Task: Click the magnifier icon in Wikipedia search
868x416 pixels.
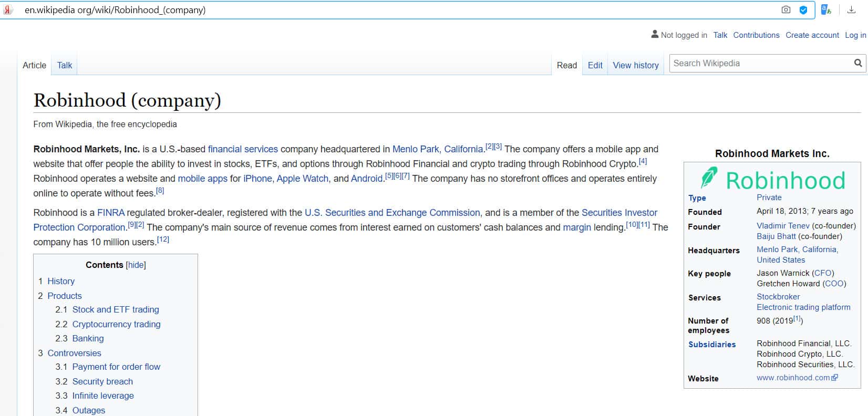Action: coord(858,63)
